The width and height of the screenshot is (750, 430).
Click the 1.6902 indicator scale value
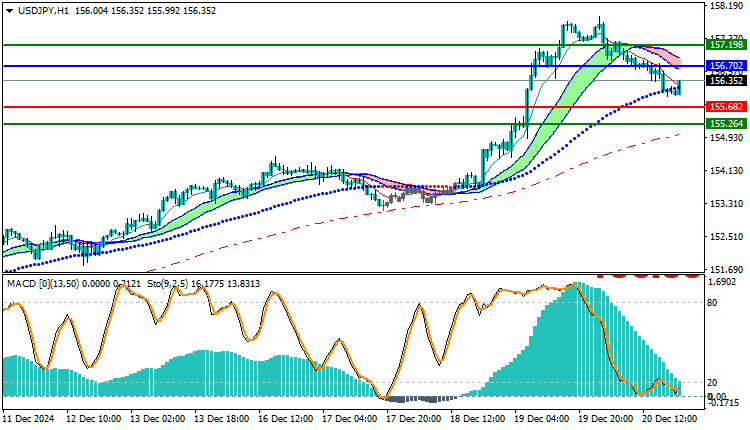click(721, 282)
